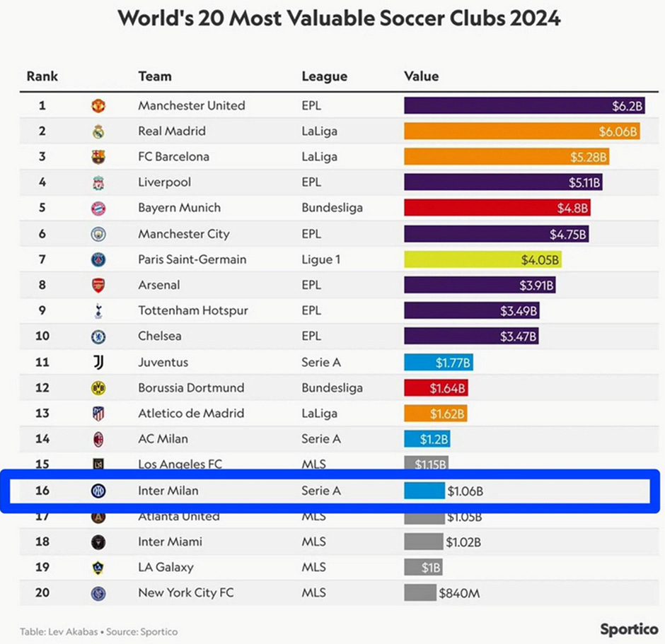This screenshot has height=644, width=665.
Task: Select the highlighted Inter Milan row
Action: pyautogui.click(x=330, y=491)
